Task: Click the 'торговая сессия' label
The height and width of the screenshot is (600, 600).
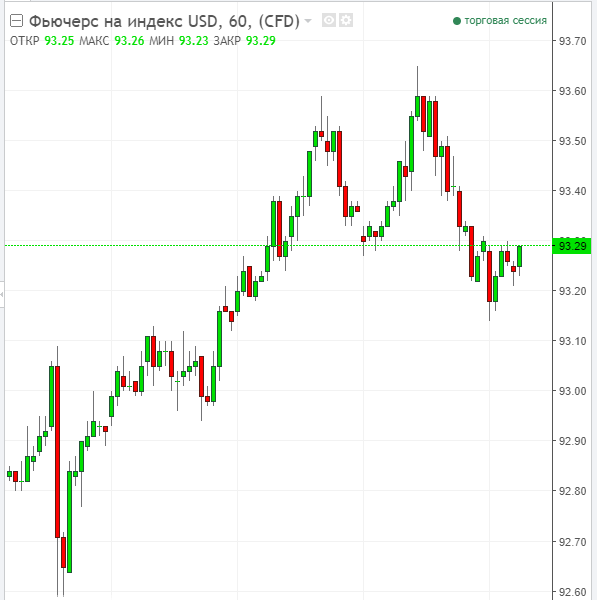Action: point(506,21)
